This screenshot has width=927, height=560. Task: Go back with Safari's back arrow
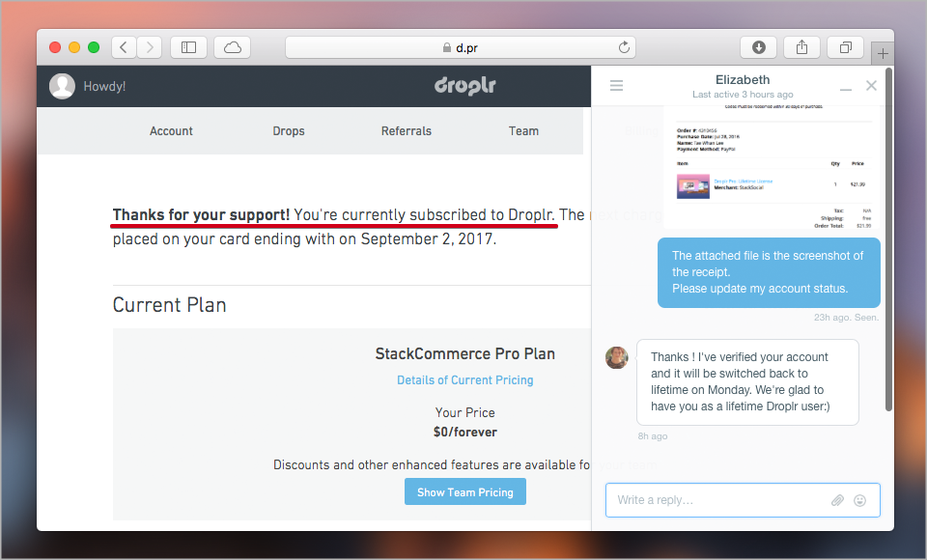pyautogui.click(x=124, y=47)
